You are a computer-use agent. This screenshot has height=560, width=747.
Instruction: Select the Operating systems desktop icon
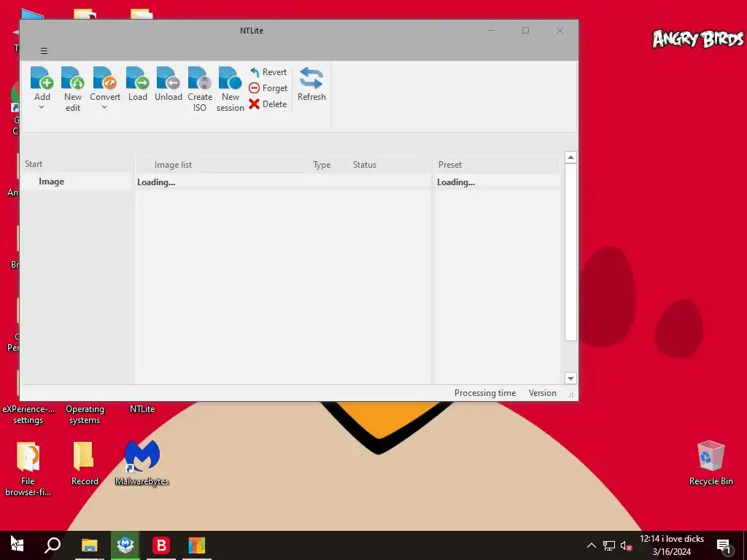click(x=85, y=414)
